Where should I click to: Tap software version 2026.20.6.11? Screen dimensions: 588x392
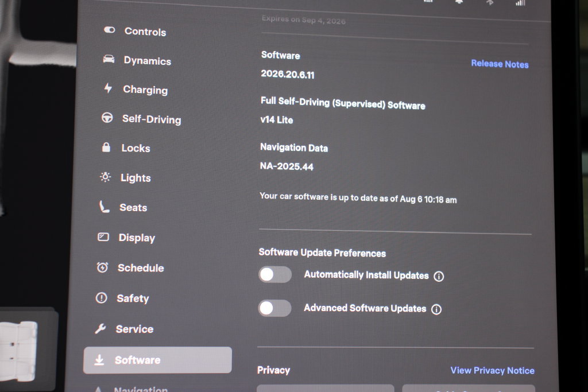(x=288, y=74)
